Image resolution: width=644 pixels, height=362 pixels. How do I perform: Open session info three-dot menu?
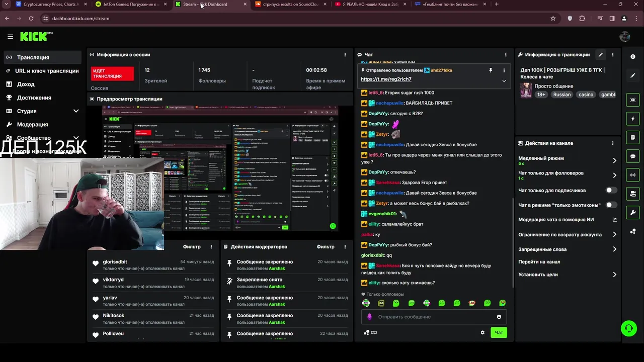345,55
